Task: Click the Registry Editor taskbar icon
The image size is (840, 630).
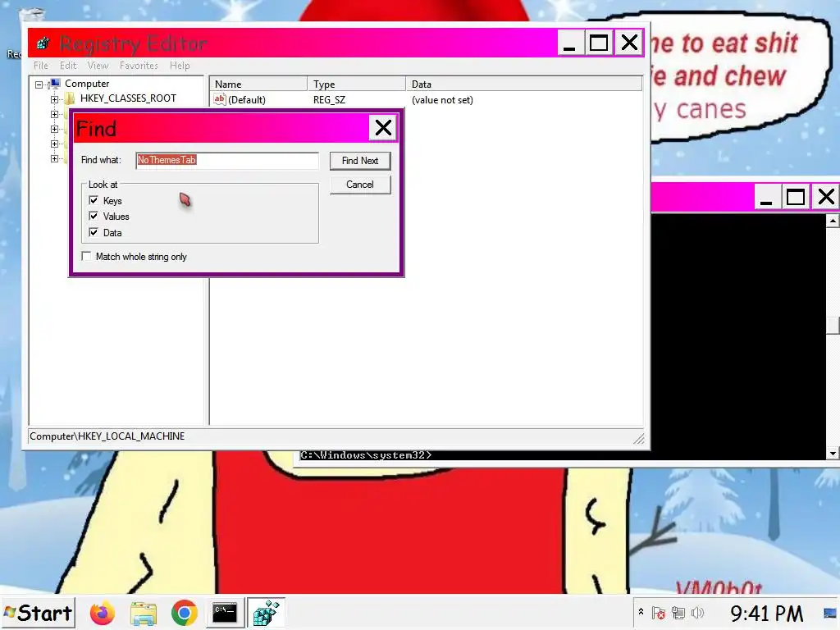Action: pyautogui.click(x=267, y=613)
